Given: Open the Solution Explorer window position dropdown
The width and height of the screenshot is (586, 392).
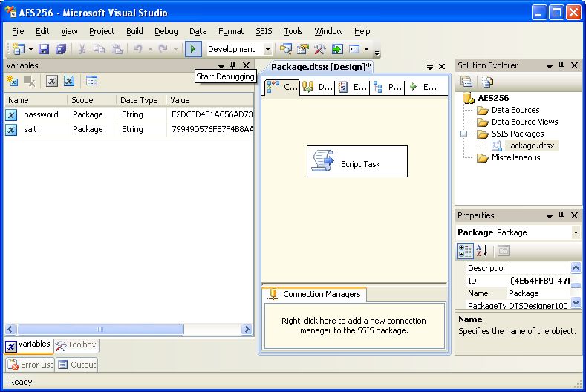Looking at the screenshot, I should [550, 66].
